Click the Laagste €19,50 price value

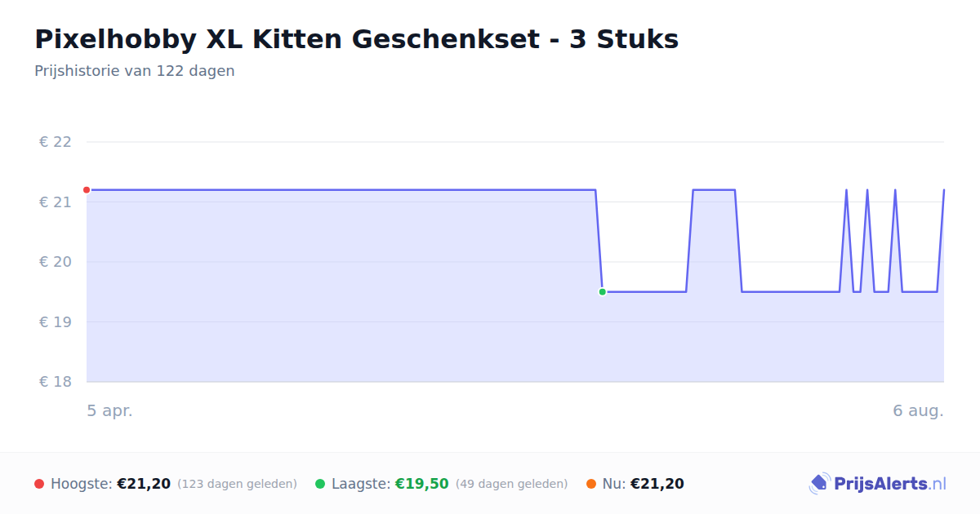[x=422, y=484]
